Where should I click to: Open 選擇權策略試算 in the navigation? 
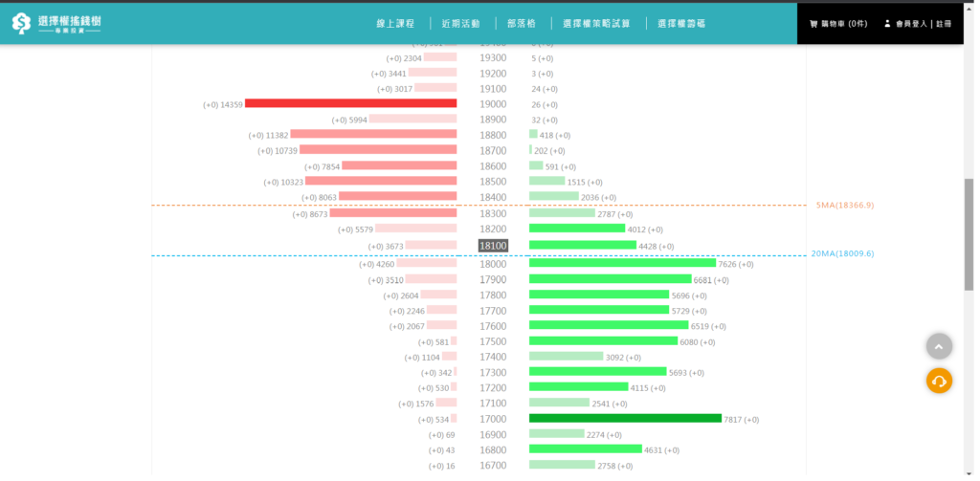click(596, 24)
